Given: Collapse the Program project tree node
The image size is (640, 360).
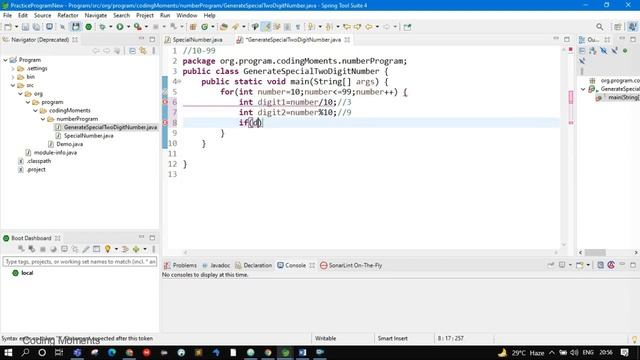Looking at the screenshot, I should tap(6, 60).
